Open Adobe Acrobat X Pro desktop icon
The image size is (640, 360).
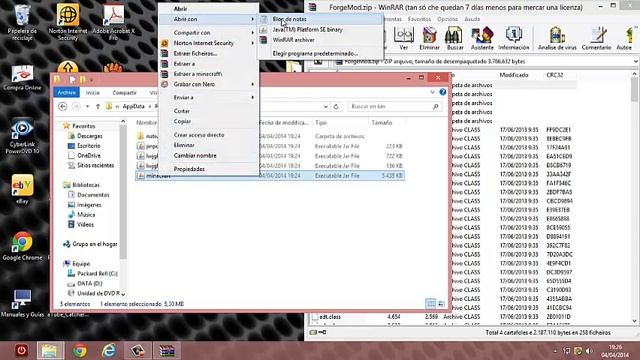[x=113, y=22]
